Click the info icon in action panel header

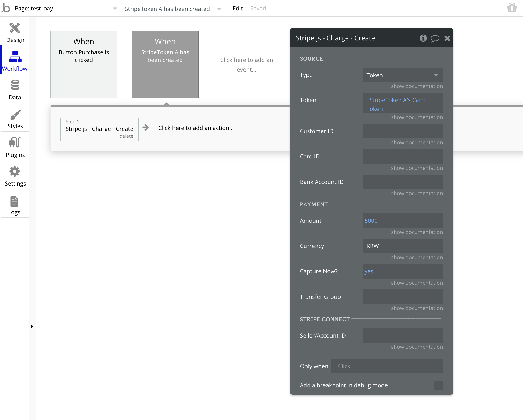pos(423,38)
